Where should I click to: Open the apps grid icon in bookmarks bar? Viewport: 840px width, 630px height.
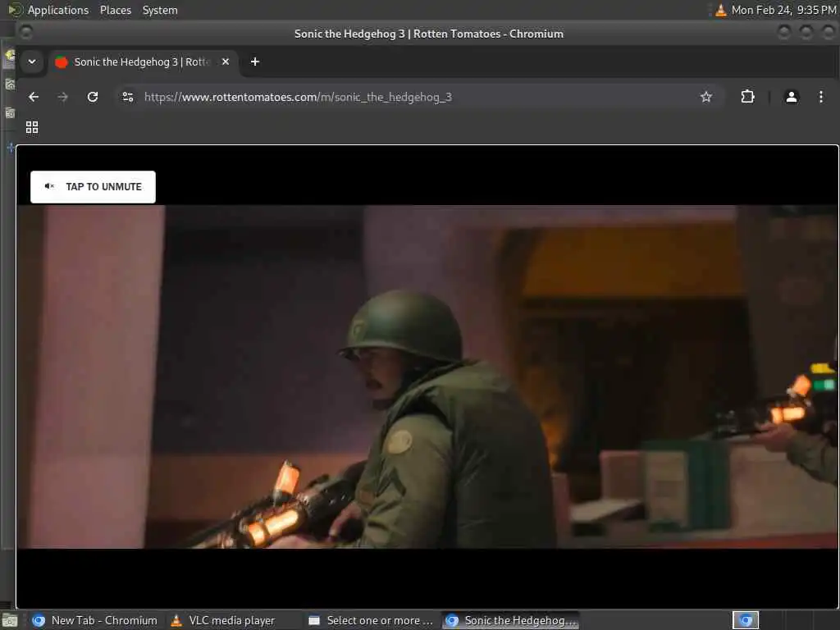tap(32, 127)
